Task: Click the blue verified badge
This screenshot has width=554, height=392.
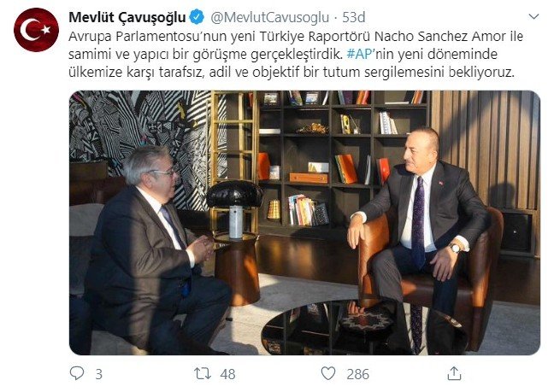Action: [197, 17]
